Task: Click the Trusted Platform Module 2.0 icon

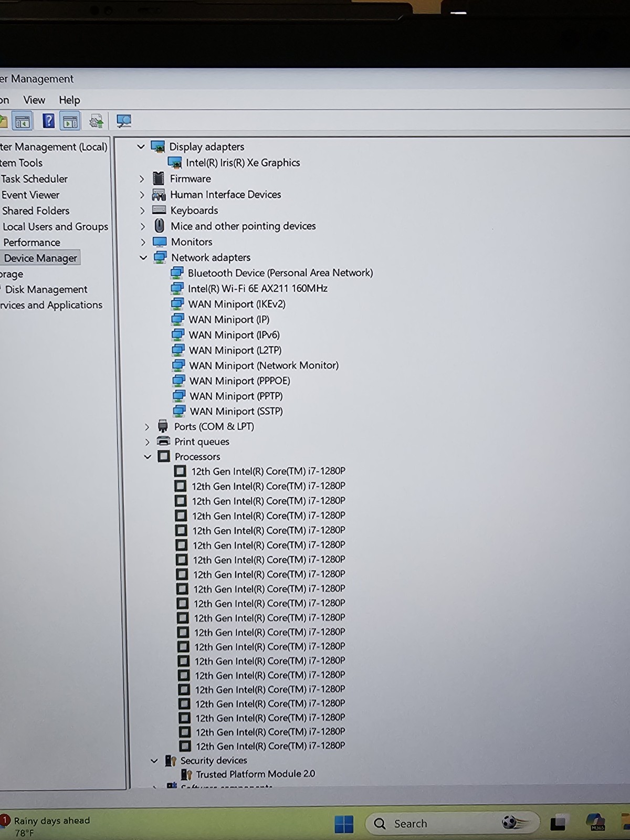Action: (186, 774)
